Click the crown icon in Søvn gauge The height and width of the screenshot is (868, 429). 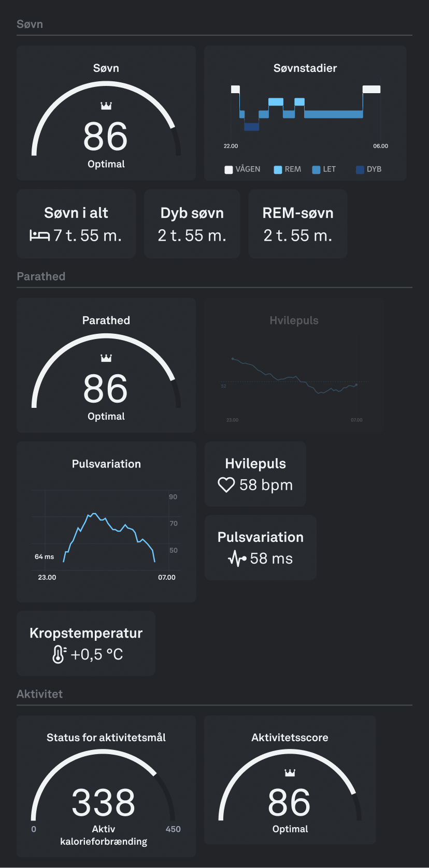pyautogui.click(x=106, y=106)
